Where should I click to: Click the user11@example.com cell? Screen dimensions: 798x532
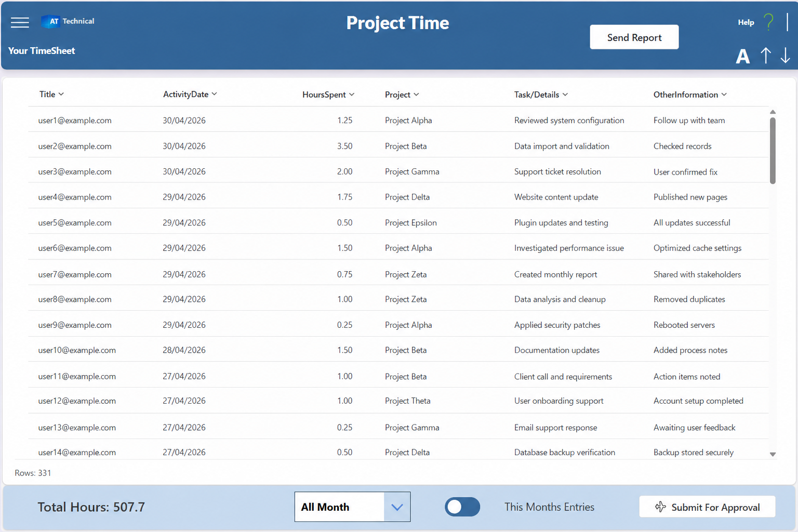[x=77, y=376]
